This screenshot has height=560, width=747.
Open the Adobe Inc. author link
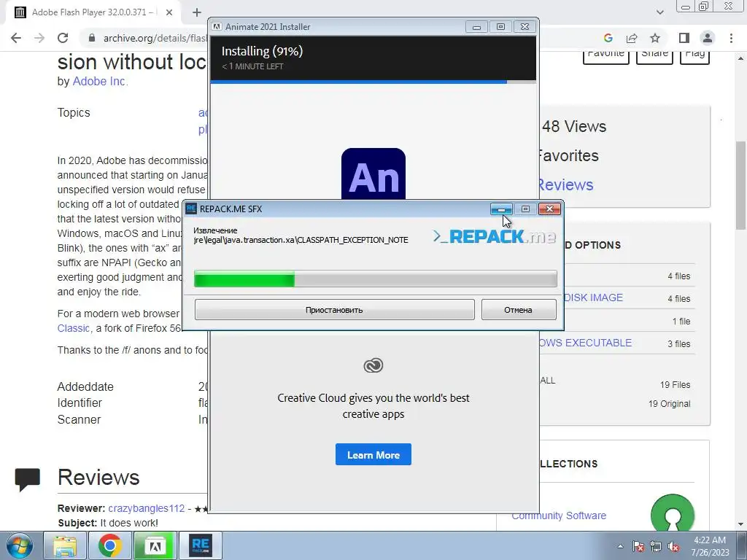pyautogui.click(x=99, y=82)
